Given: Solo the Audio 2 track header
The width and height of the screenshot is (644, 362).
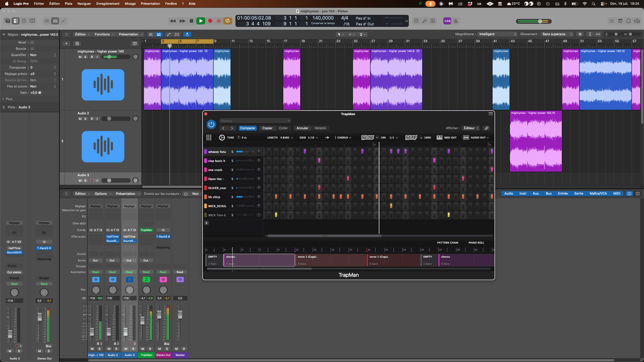Looking at the screenshot, I should coord(86,119).
